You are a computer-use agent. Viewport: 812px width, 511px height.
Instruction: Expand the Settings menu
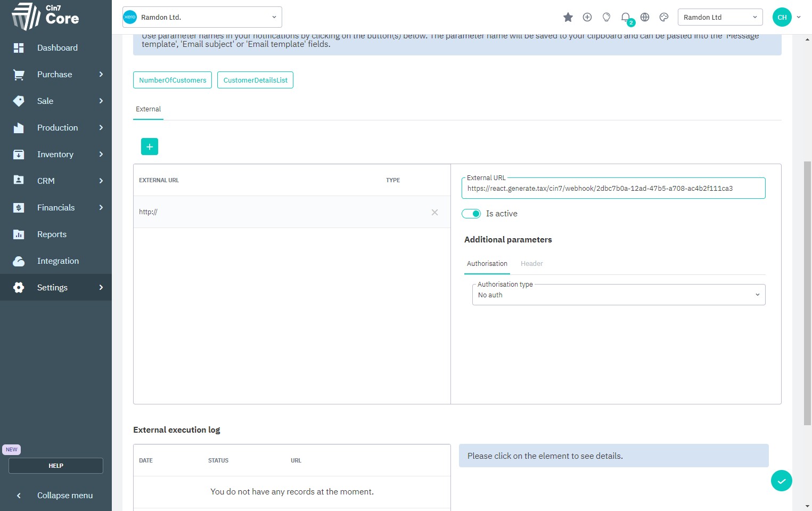(x=56, y=288)
